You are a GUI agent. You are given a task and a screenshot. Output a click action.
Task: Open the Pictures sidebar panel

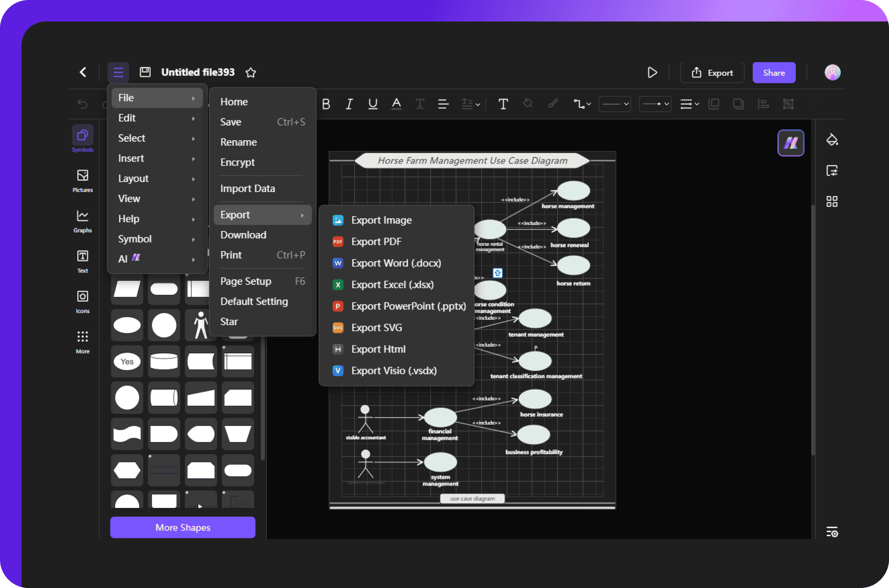(83, 180)
